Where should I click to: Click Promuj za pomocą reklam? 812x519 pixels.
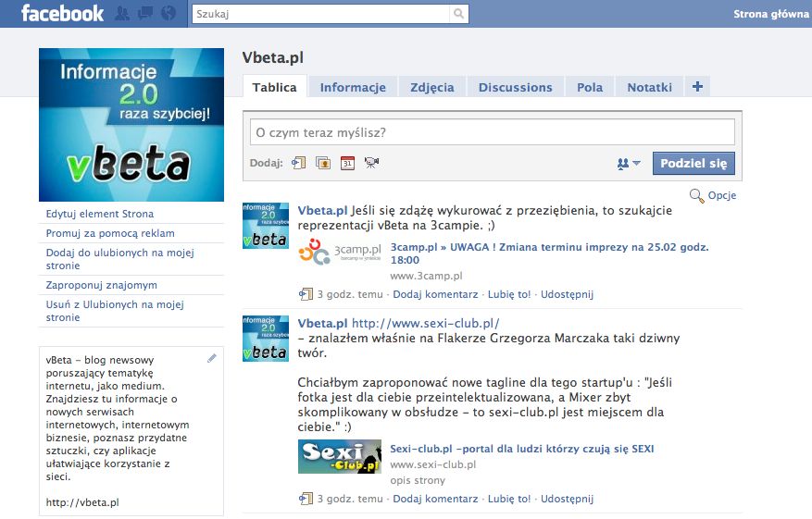click(x=110, y=233)
